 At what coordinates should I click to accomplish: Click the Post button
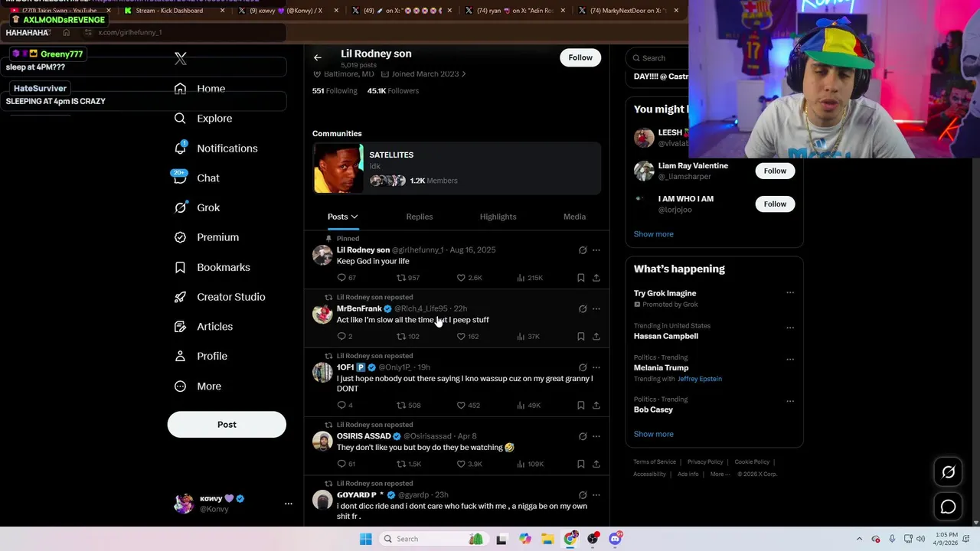click(x=227, y=425)
